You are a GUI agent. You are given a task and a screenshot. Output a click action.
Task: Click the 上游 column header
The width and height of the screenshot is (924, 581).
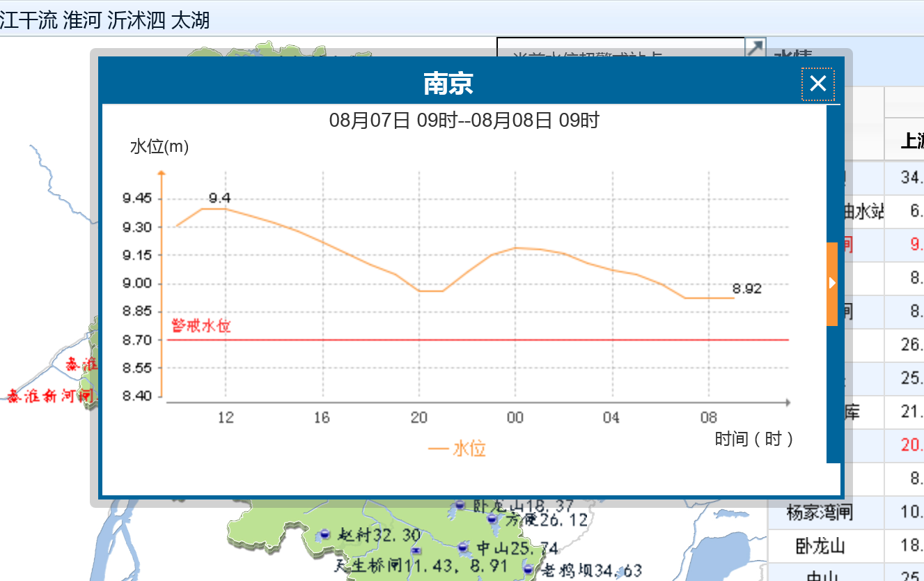click(912, 141)
